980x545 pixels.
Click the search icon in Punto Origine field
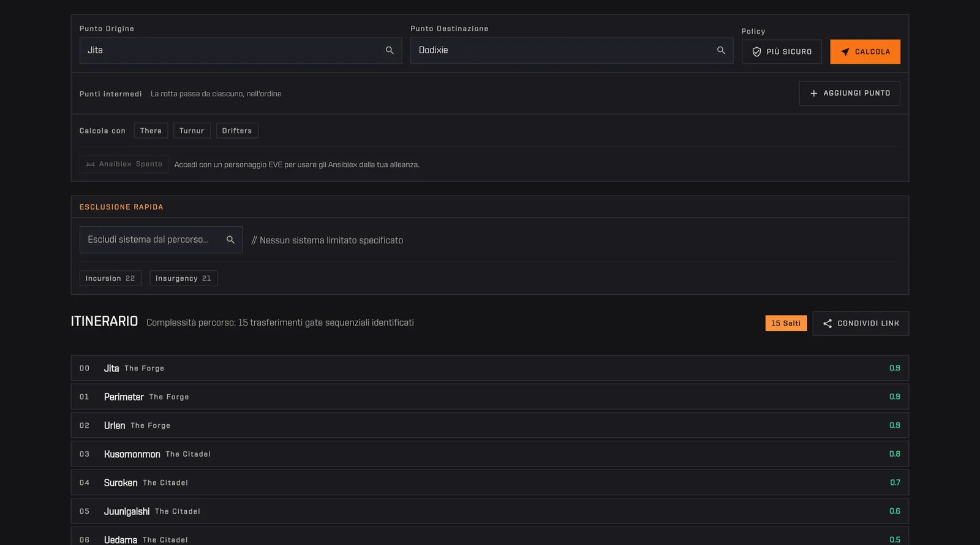pos(390,50)
